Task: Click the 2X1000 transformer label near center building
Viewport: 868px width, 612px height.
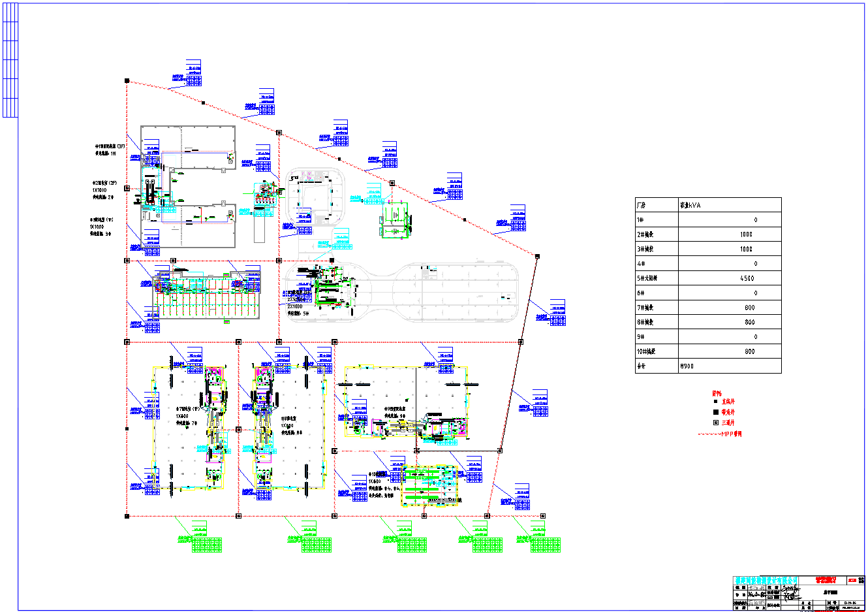Action: coord(295,306)
